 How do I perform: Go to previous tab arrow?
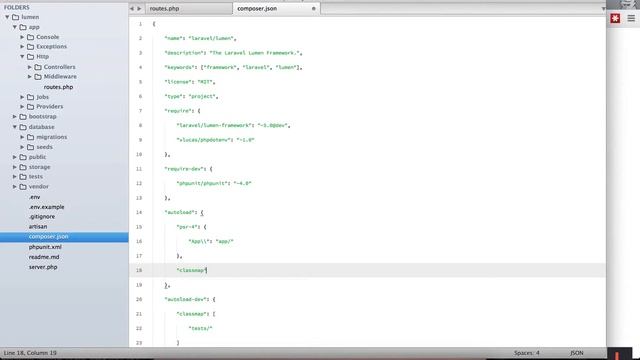[x=132, y=9]
